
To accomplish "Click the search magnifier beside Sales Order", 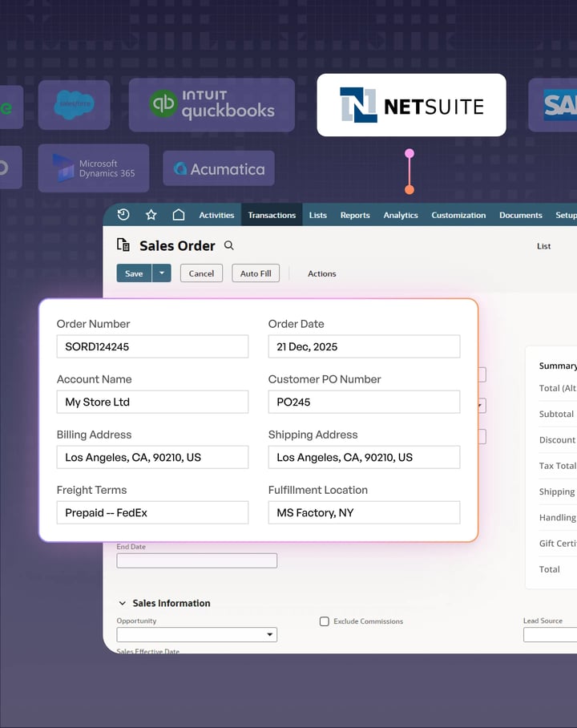I will point(229,246).
